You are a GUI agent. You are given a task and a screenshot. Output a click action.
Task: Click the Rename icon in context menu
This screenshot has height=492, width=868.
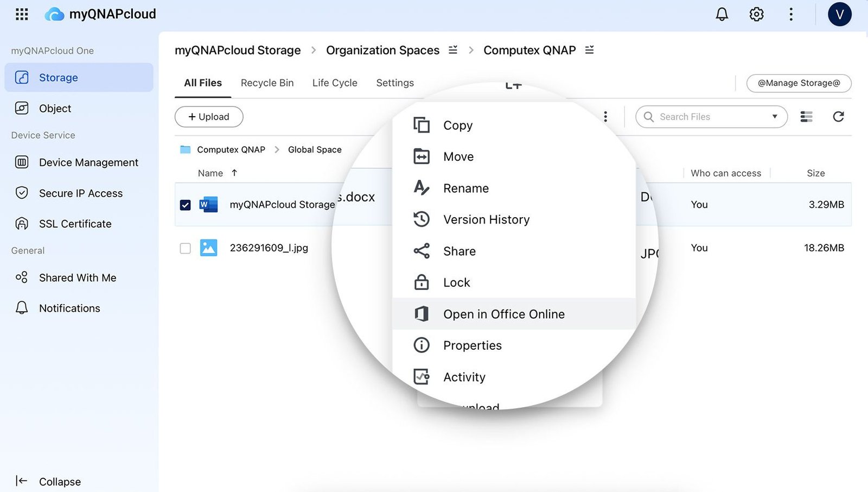422,188
